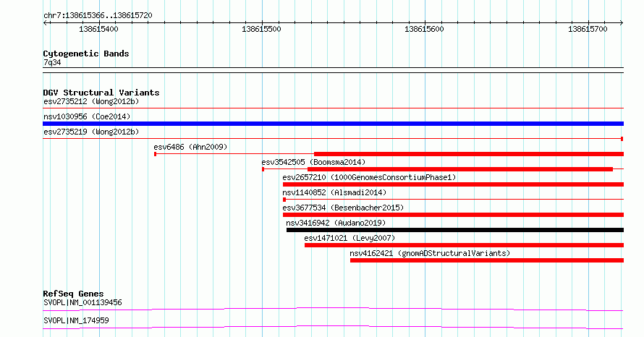Select the magenta SVOPL NM_001139456 gene track line
644x337 pixels.
333,309
